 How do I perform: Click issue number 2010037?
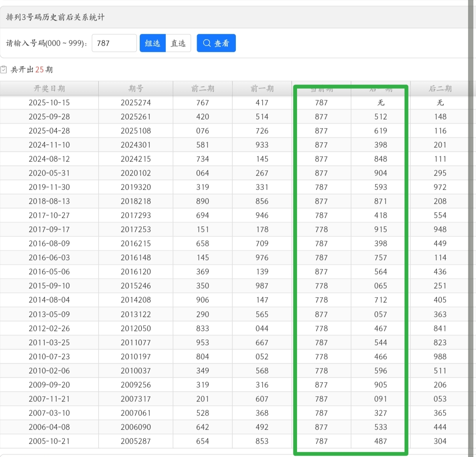pyautogui.click(x=136, y=371)
